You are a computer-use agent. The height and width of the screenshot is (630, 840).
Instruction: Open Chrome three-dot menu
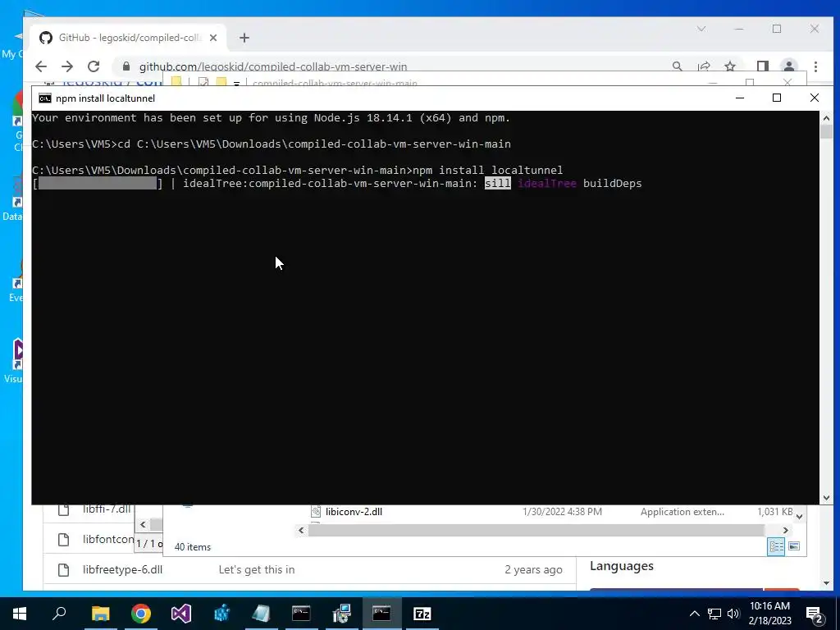(x=815, y=66)
